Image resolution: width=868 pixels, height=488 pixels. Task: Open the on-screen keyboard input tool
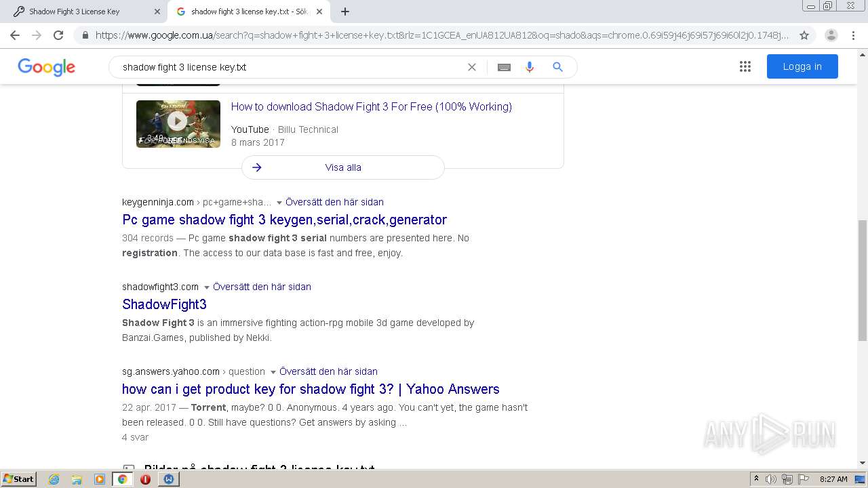pos(504,67)
